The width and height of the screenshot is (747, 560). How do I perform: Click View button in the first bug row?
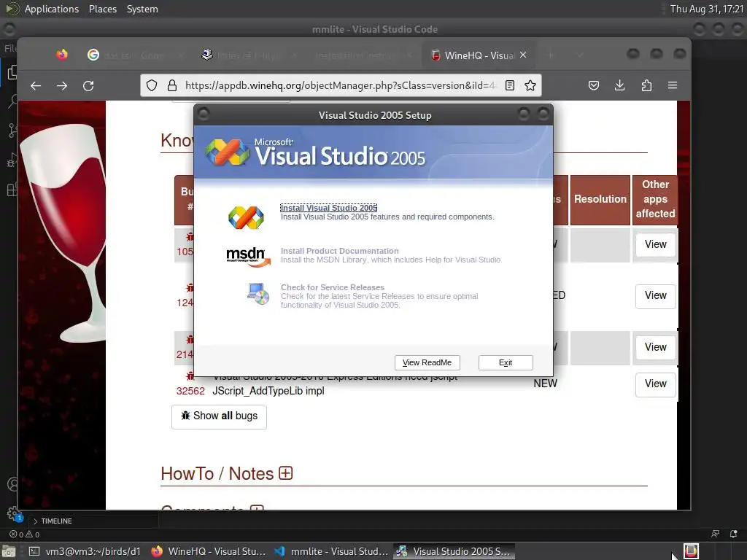point(656,244)
